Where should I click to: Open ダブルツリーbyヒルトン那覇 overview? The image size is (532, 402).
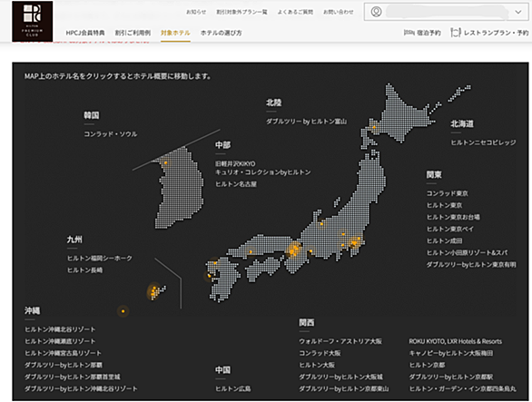coord(64,365)
